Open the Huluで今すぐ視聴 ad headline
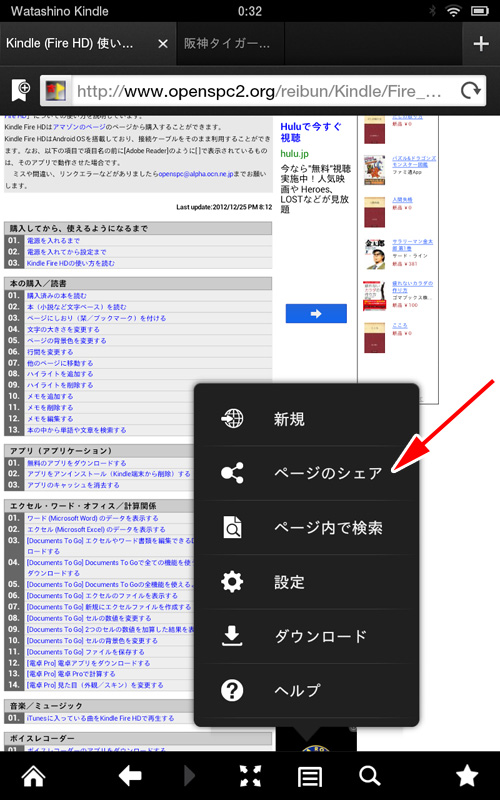The width and height of the screenshot is (500, 800). [x=311, y=132]
